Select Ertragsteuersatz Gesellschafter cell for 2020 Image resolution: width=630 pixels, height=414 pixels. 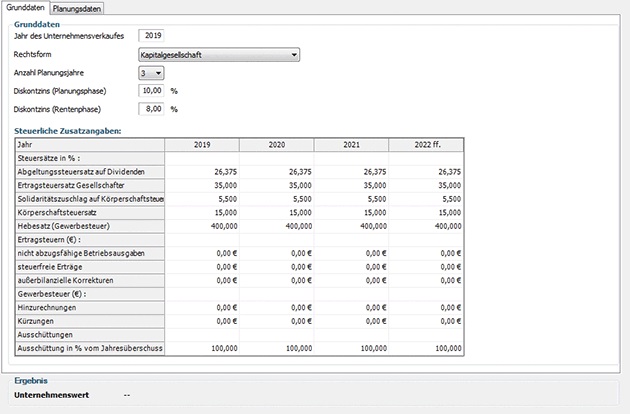click(x=276, y=185)
